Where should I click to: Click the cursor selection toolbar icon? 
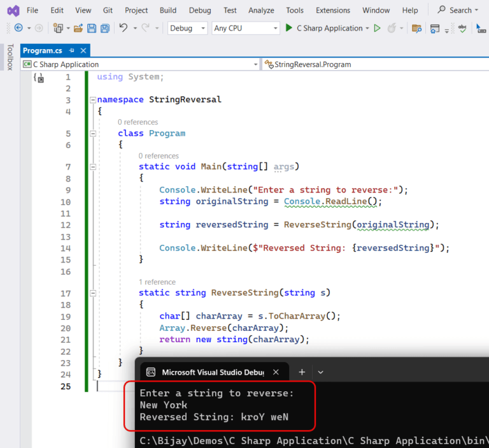click(481, 29)
